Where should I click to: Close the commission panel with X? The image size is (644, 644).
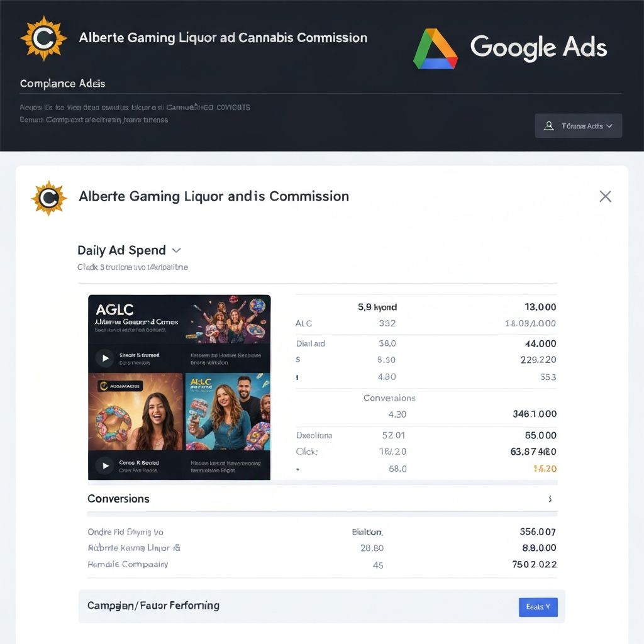[x=605, y=196]
